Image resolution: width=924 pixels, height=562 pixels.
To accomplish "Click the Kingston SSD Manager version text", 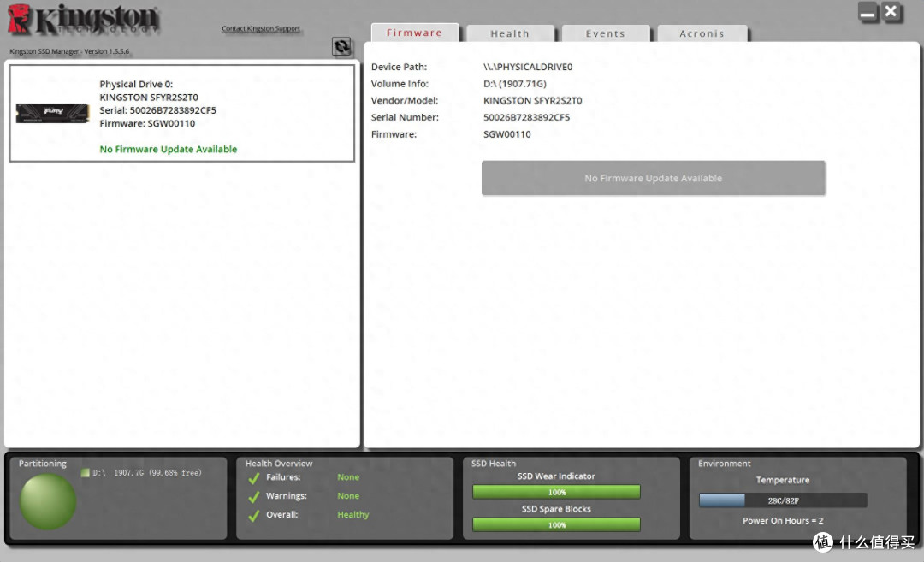I will pyautogui.click(x=69, y=51).
